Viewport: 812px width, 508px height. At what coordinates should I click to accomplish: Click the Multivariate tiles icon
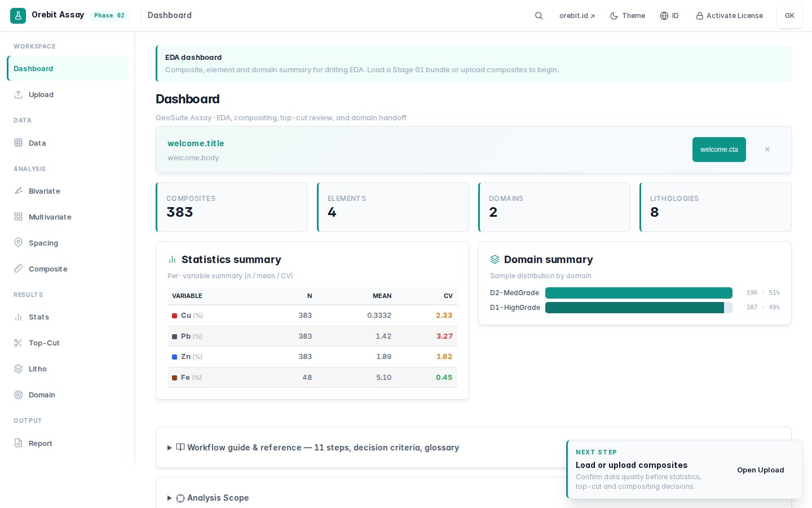(x=18, y=217)
